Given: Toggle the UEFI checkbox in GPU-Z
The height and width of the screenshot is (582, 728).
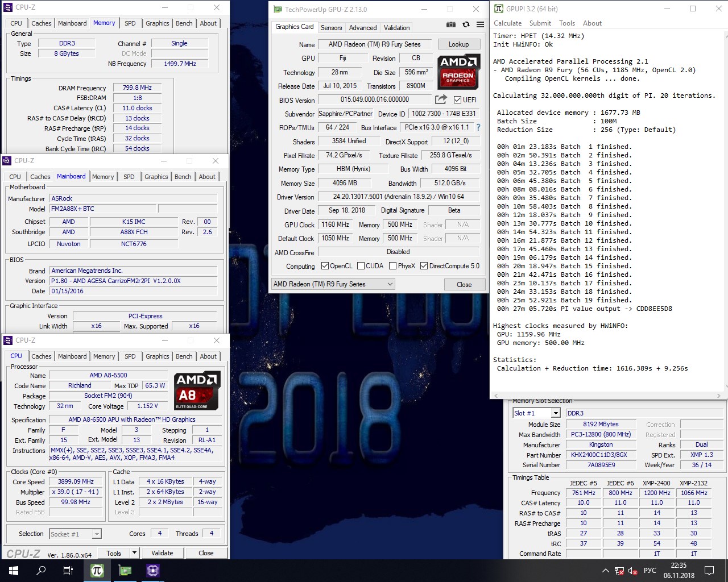Looking at the screenshot, I should [x=457, y=100].
